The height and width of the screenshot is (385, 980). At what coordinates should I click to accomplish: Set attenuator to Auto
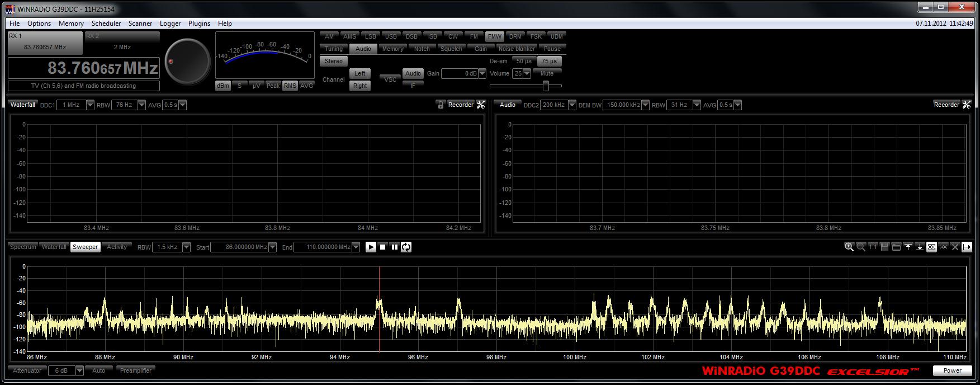pos(99,370)
